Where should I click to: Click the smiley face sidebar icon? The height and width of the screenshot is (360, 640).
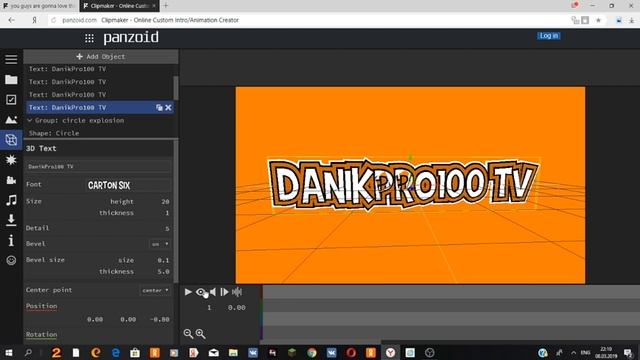pos(11,260)
